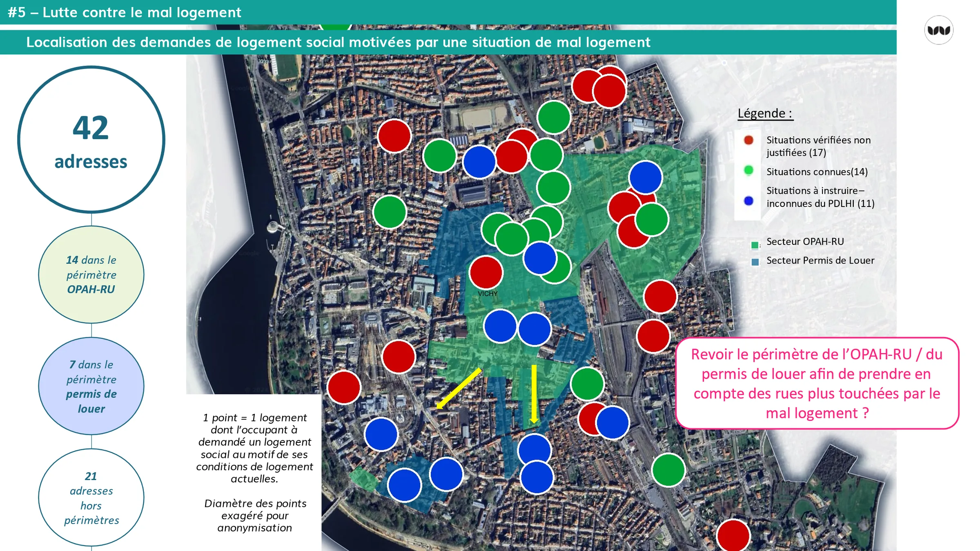980x551 pixels.
Task: Select the "Situations connues(14)" legend text
Action: pos(817,172)
